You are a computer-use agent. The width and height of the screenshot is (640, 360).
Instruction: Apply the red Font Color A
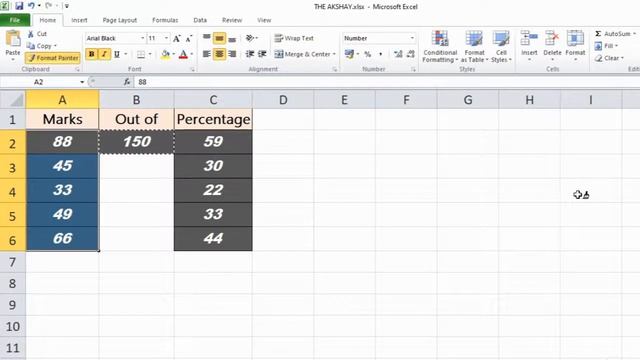coord(183,54)
